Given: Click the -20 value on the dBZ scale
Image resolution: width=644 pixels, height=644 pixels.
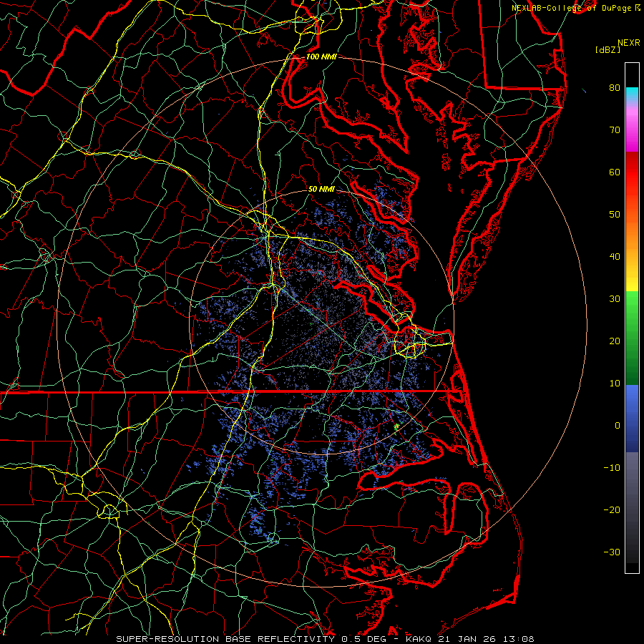Looking at the screenshot, I should (612, 510).
